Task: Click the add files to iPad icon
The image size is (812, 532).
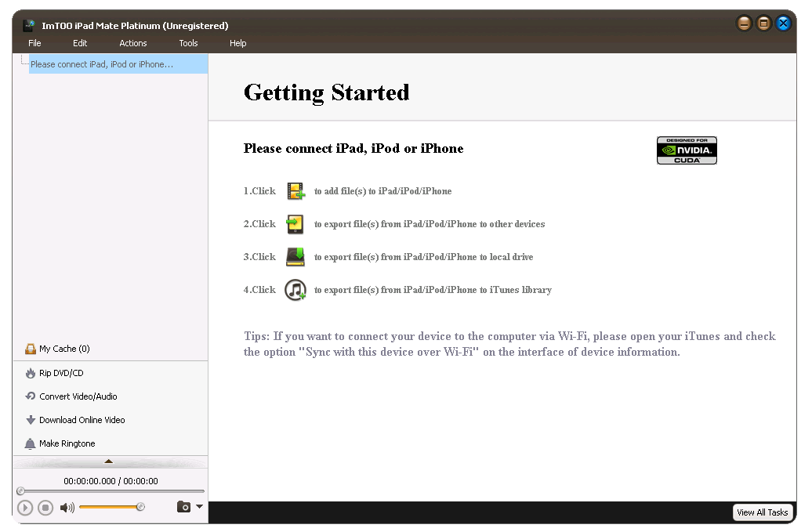Action: [x=295, y=191]
